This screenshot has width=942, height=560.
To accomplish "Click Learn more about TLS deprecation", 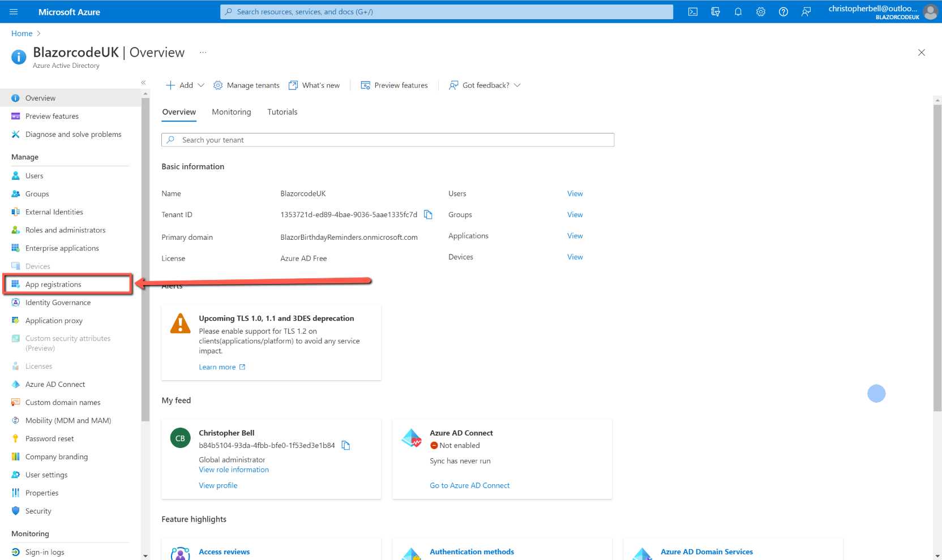I will coord(217,367).
